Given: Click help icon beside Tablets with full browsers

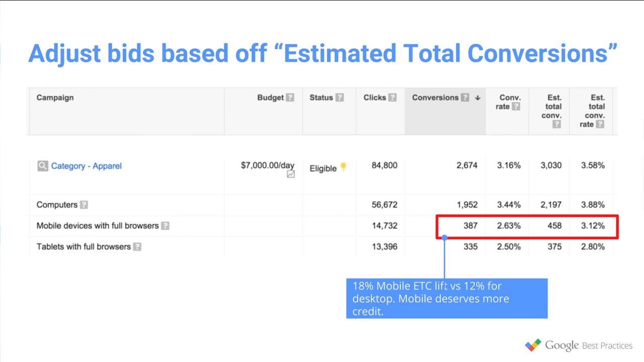Looking at the screenshot, I should (137, 247).
